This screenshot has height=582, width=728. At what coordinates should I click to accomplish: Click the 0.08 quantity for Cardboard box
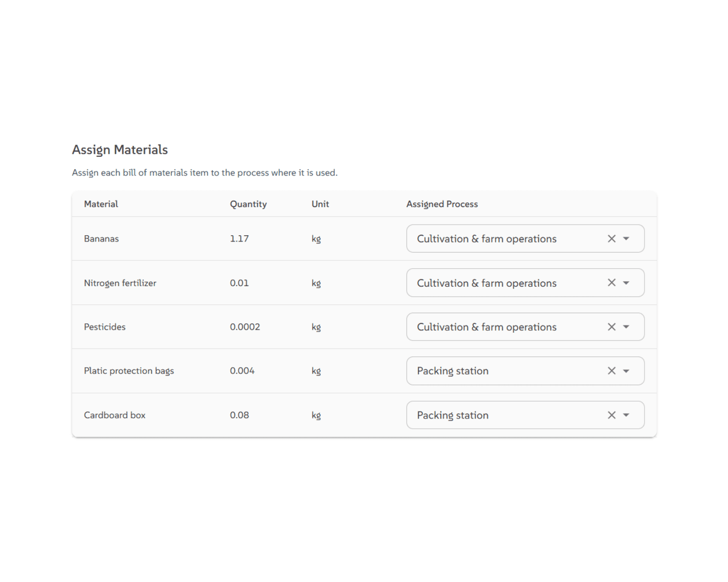point(239,415)
